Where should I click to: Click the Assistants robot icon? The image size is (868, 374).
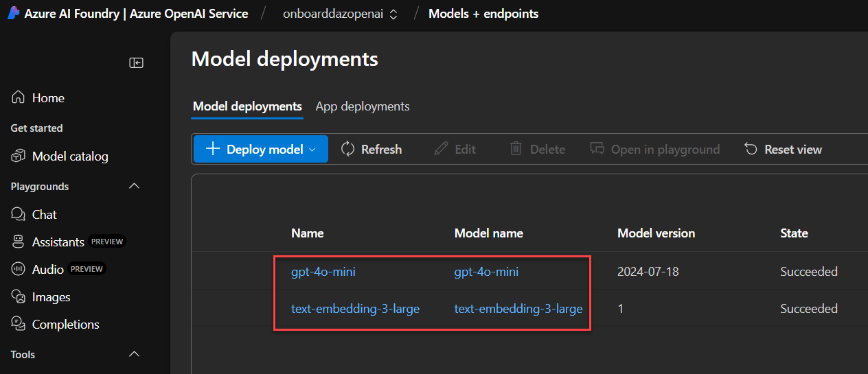tap(19, 242)
